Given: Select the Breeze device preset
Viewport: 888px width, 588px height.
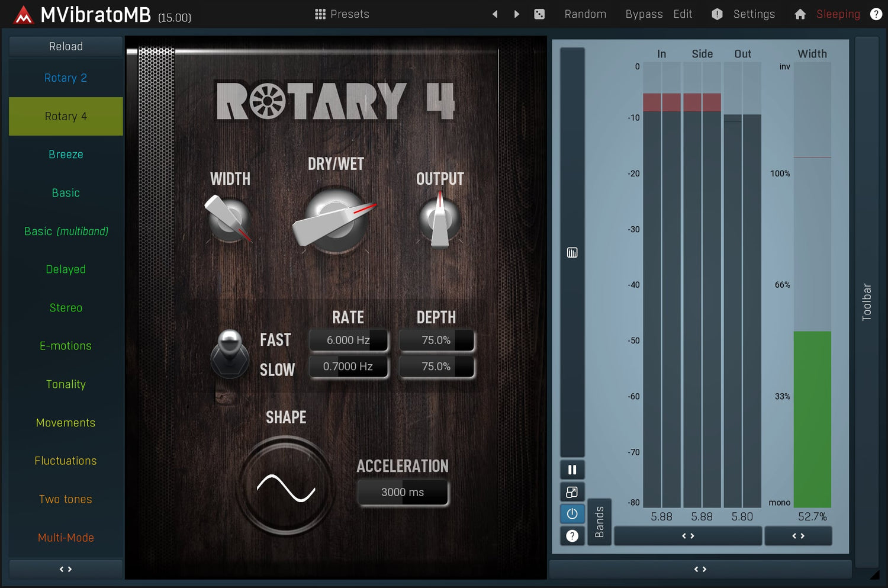Looking at the screenshot, I should (x=66, y=155).
